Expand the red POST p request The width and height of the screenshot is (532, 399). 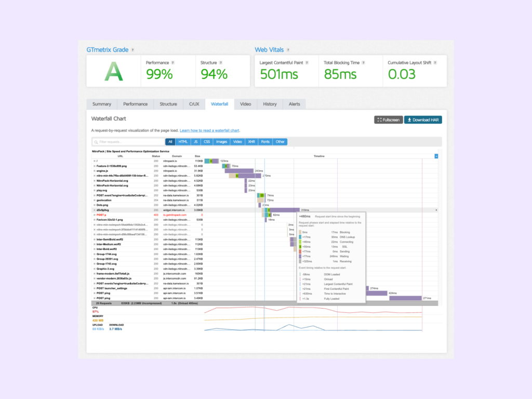pyautogui.click(x=95, y=215)
